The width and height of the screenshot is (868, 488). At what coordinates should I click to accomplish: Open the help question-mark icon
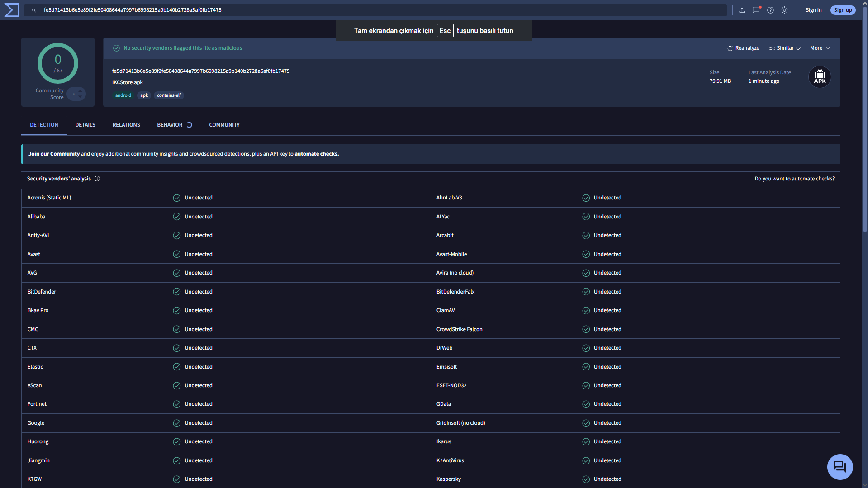pos(770,10)
